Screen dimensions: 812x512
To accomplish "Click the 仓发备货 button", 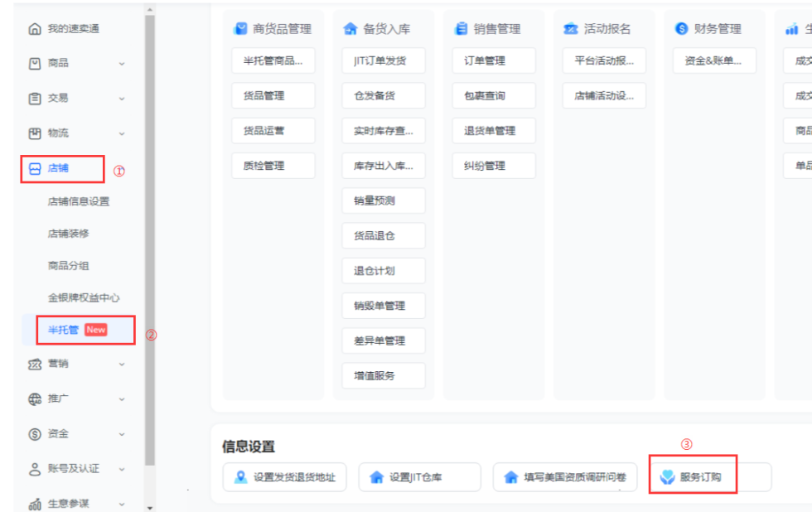I will [383, 96].
